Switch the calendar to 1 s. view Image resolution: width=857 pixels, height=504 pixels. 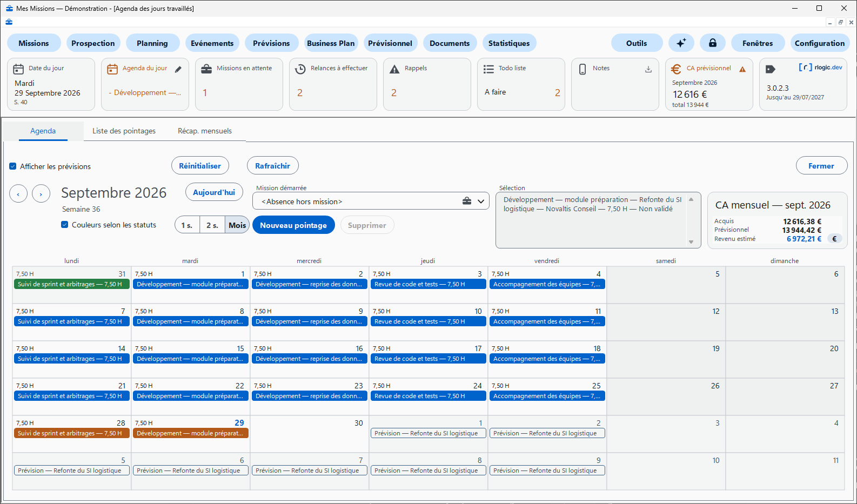click(x=187, y=225)
